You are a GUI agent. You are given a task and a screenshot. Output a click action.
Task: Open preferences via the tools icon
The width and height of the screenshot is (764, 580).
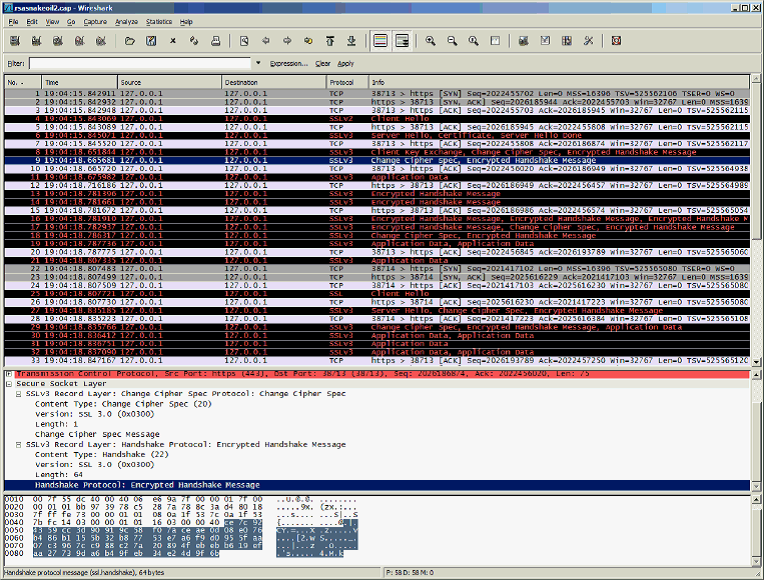coord(588,41)
